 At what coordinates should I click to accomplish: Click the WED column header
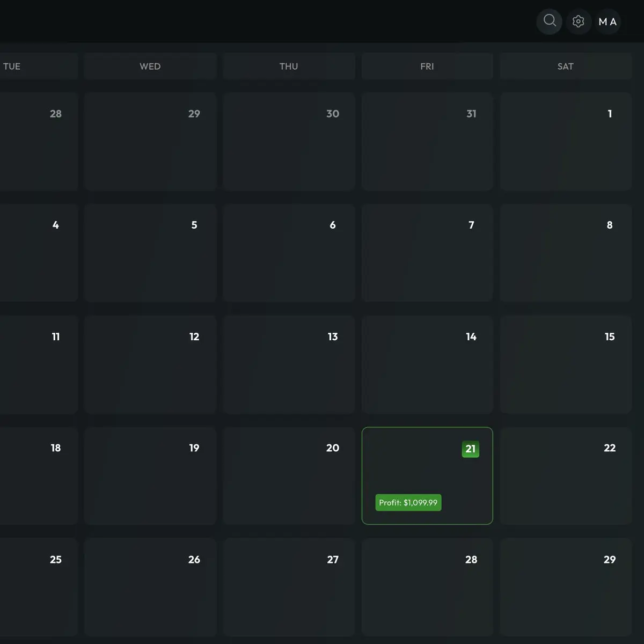150,66
